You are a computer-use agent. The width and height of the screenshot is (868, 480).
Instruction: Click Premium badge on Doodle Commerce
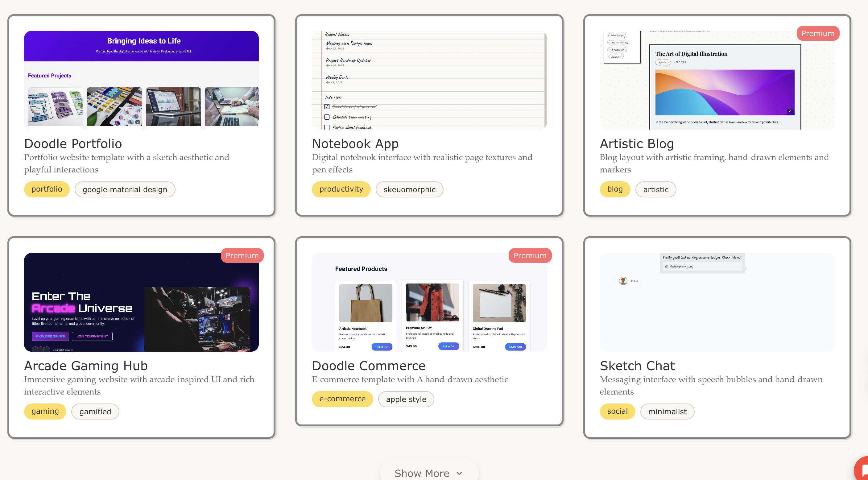click(x=530, y=255)
